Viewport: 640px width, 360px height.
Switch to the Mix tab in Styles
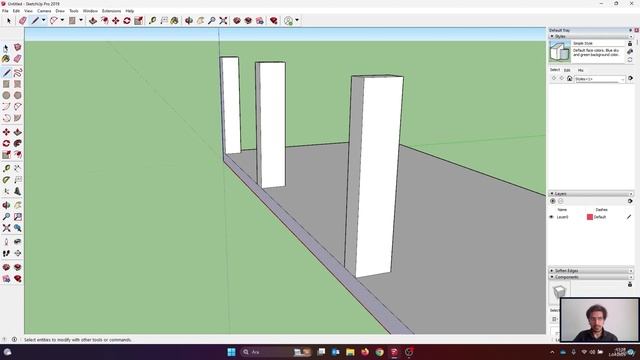580,70
